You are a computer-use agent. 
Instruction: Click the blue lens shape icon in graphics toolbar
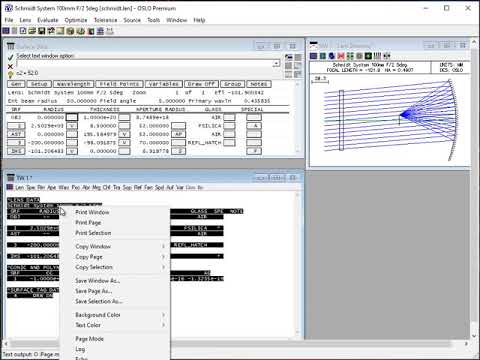pos(332,56)
